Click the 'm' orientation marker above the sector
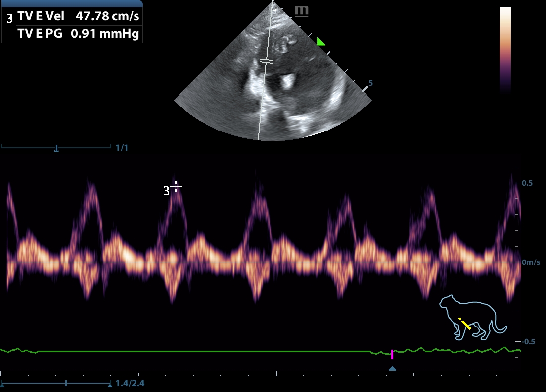The image size is (546, 392). [301, 11]
